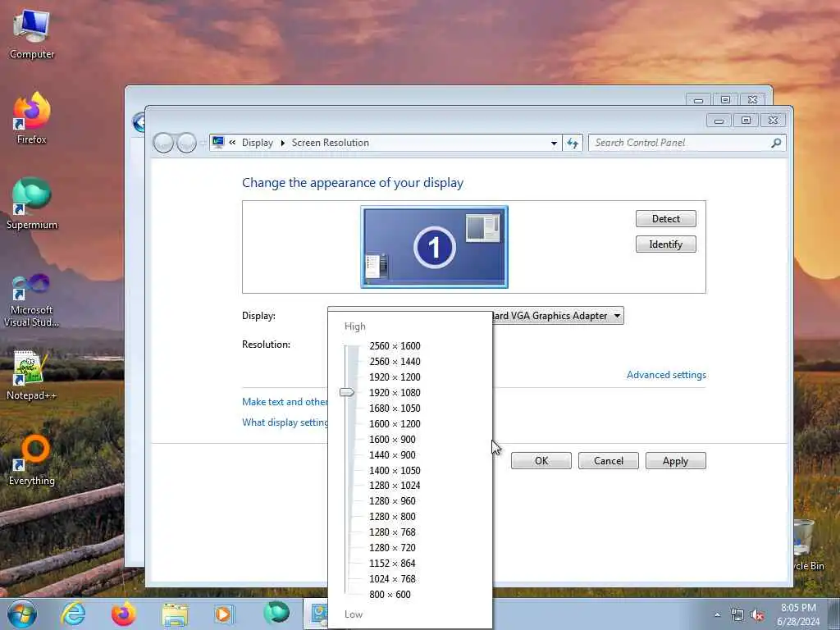This screenshot has height=630, width=840.
Task: Select resolution 1400 × 1050
Action: pyautogui.click(x=395, y=470)
